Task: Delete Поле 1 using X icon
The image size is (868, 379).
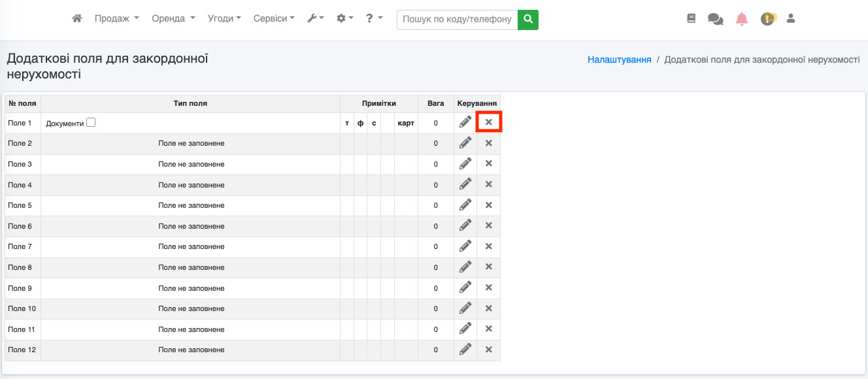Action: 488,122
